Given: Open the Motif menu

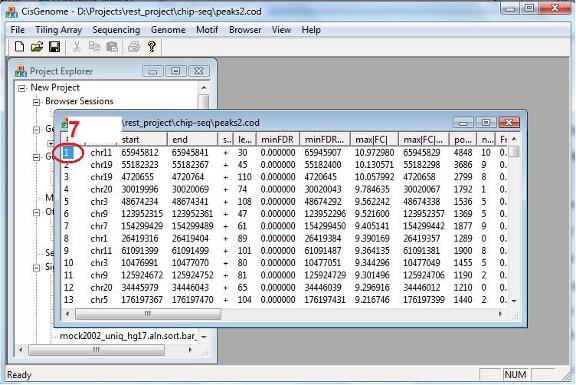Looking at the screenshot, I should click(x=207, y=30).
